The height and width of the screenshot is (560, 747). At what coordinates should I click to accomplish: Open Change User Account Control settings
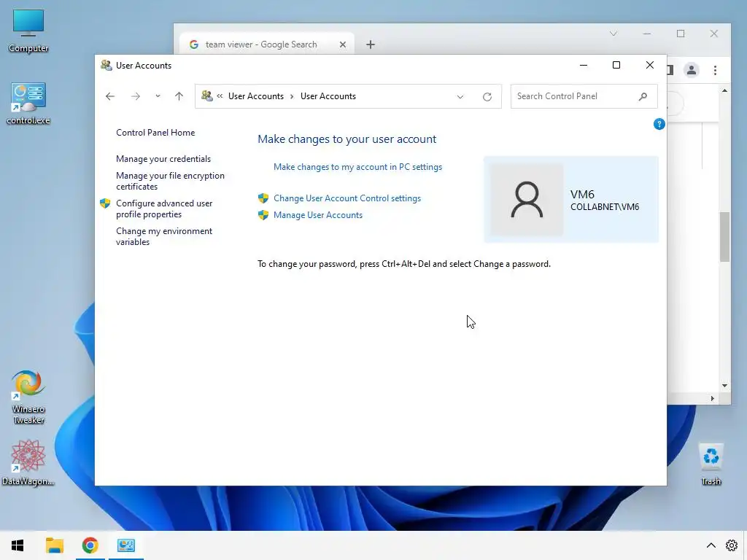click(347, 198)
